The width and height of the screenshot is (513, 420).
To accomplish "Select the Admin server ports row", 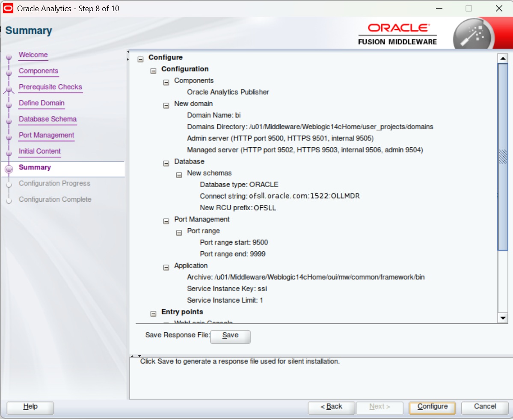I will coord(280,138).
